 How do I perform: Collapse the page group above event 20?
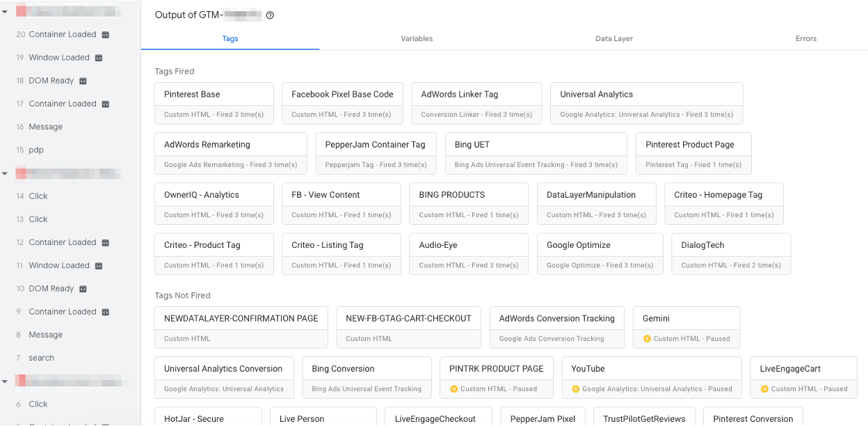[x=5, y=12]
